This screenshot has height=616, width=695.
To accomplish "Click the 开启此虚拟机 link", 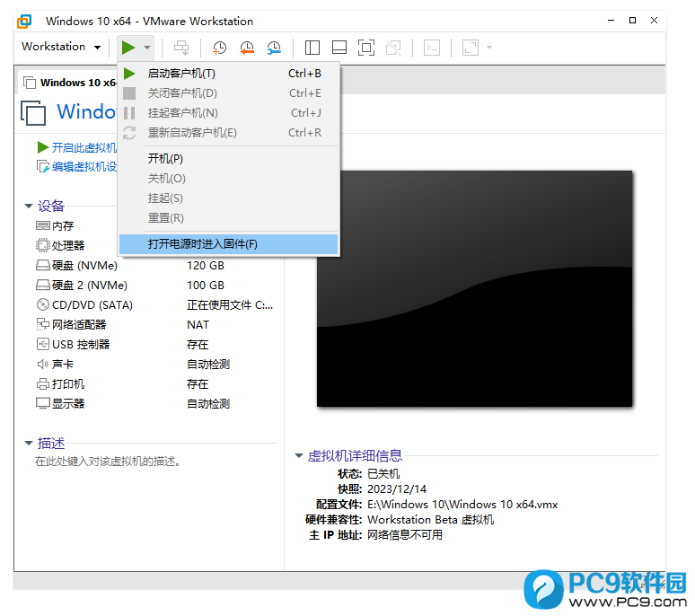I will (83, 147).
